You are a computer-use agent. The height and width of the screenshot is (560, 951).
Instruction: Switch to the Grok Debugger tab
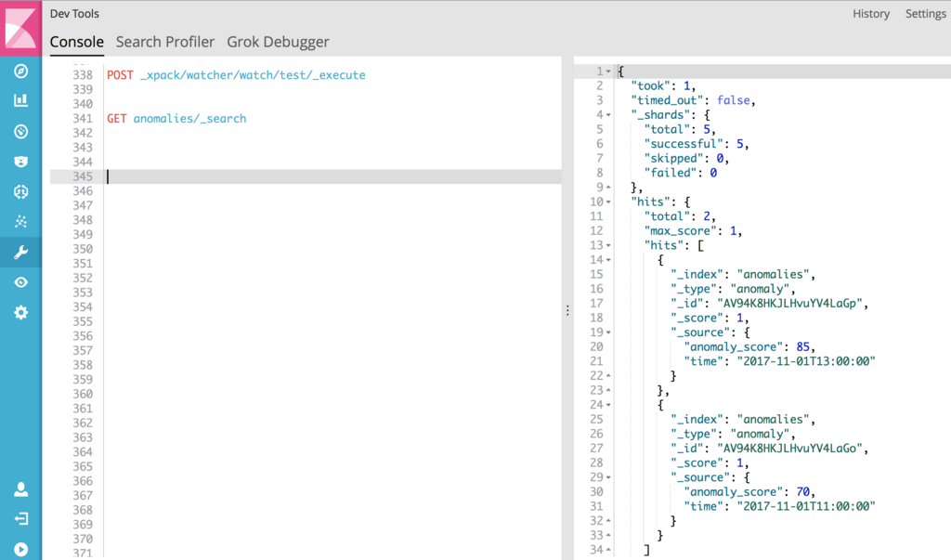click(x=278, y=42)
